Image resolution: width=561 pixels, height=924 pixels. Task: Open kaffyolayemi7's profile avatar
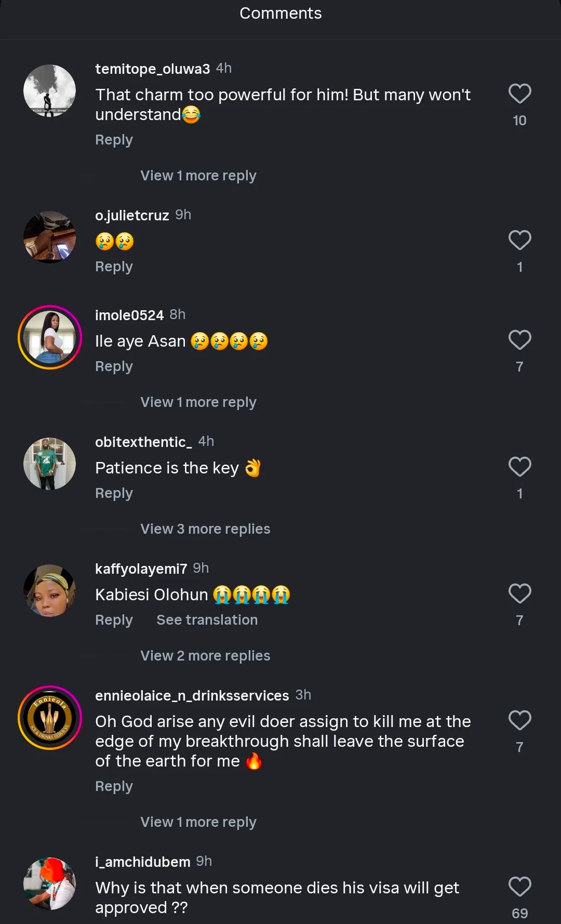[x=50, y=591]
